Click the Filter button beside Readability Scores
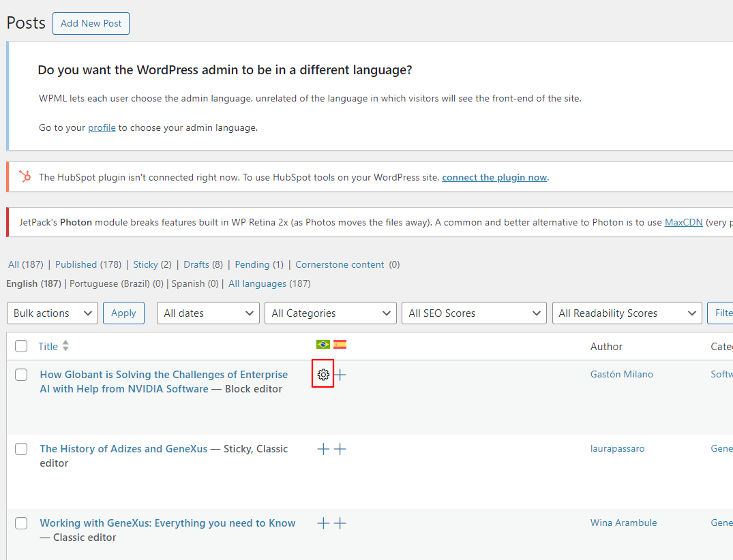This screenshot has height=560, width=733. pyautogui.click(x=720, y=313)
